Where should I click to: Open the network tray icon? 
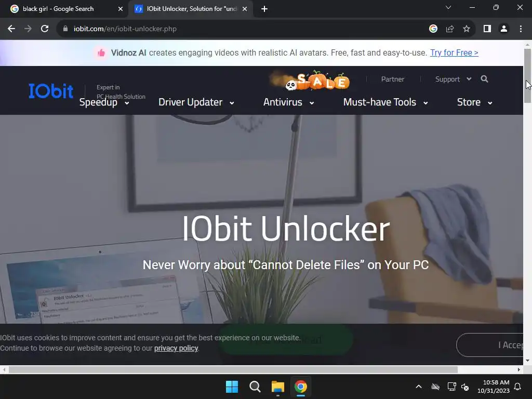point(451,387)
